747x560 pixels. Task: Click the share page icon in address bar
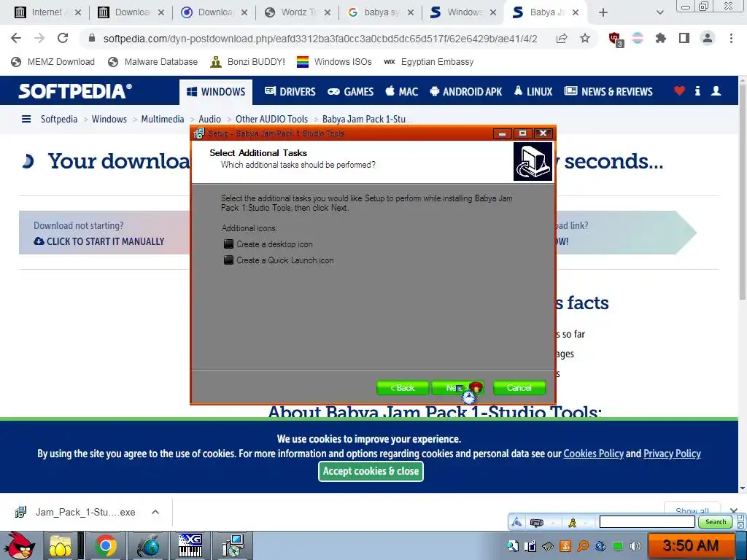pyautogui.click(x=562, y=39)
